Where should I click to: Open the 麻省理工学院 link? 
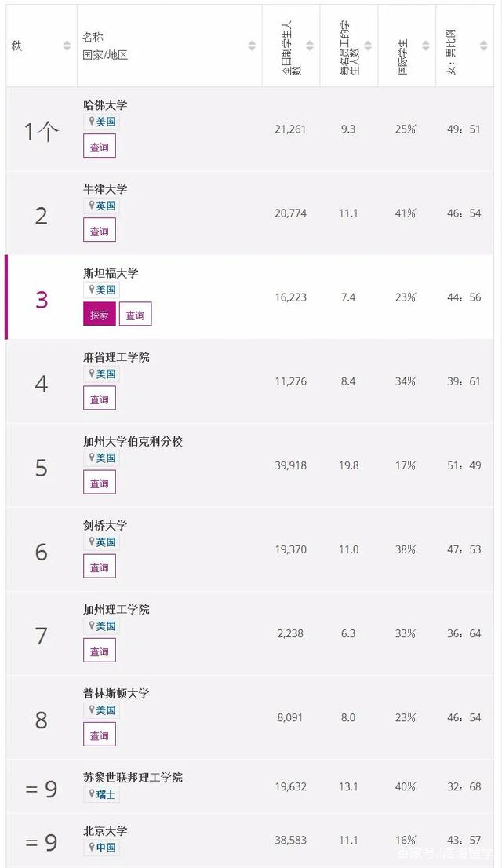116,357
